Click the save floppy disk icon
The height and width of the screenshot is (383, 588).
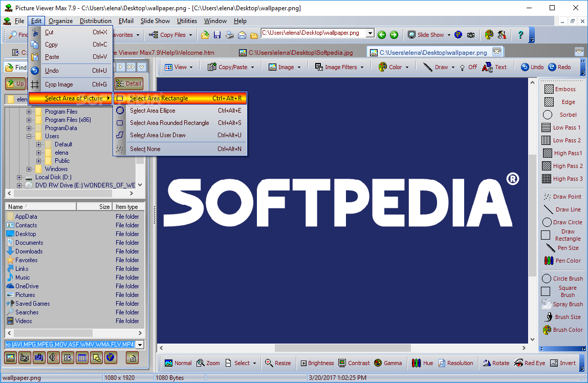(217, 35)
